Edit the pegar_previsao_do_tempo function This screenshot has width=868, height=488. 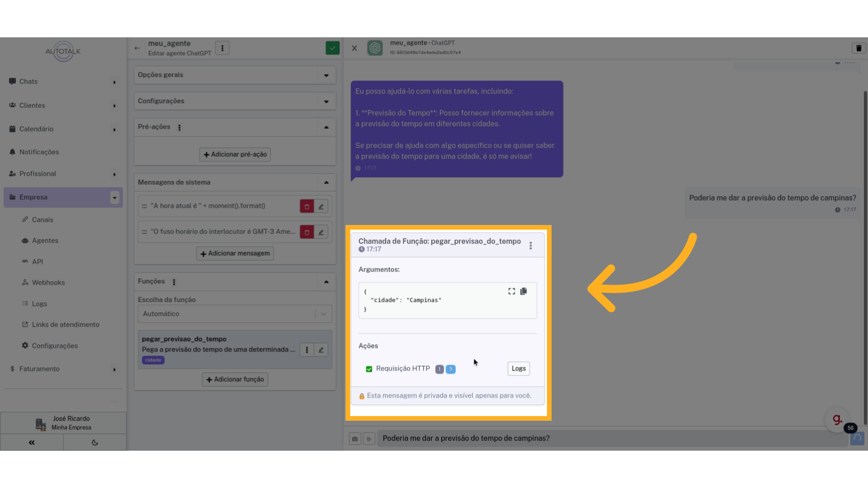[x=321, y=350]
